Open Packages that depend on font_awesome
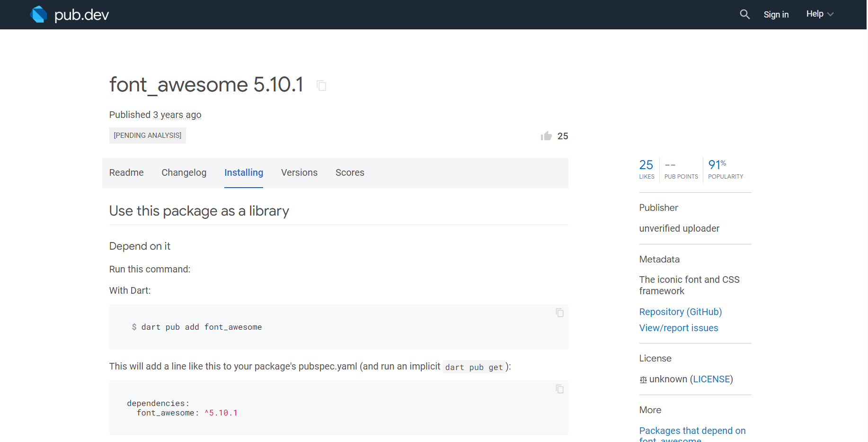 click(x=692, y=435)
